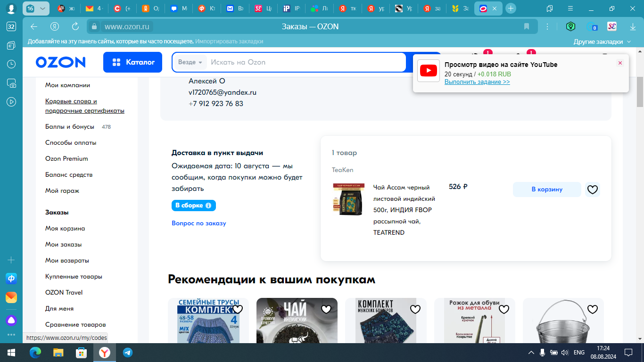
Task: Open Баллы и бонусы in the sidebar
Action: tap(70, 126)
